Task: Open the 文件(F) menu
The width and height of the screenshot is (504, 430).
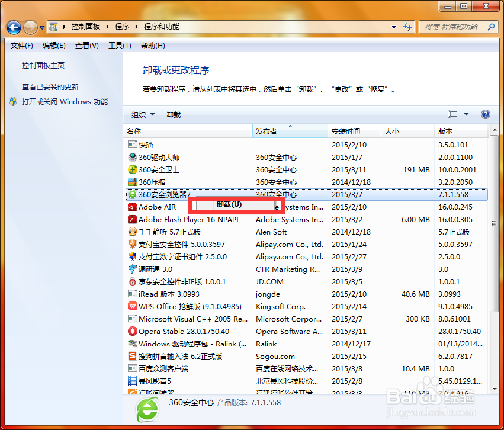Action: pyautogui.click(x=21, y=46)
